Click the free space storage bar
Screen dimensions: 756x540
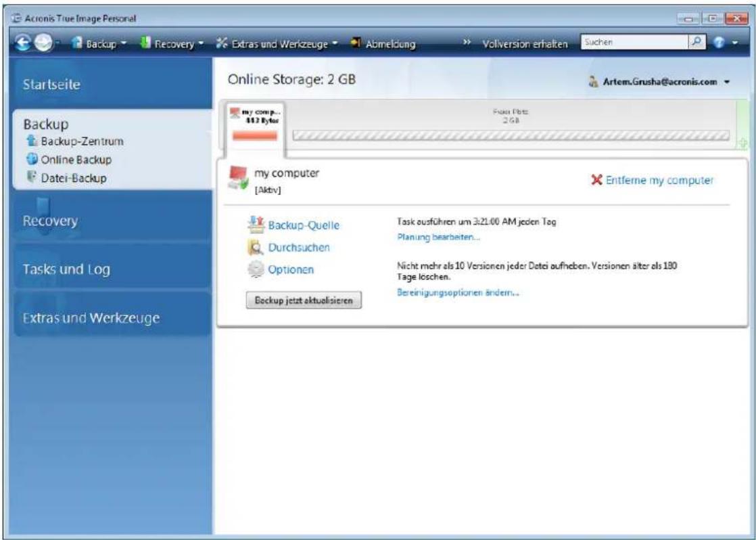[511, 136]
